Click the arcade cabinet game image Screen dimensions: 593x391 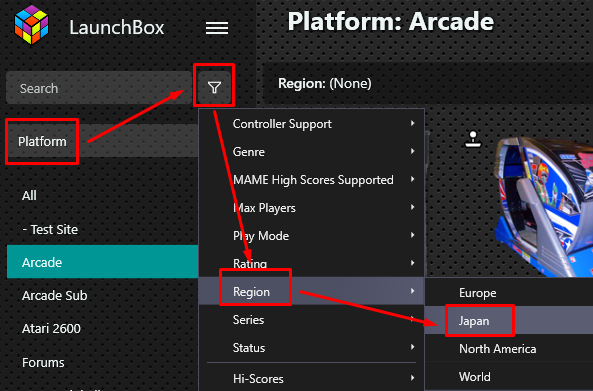(x=544, y=206)
